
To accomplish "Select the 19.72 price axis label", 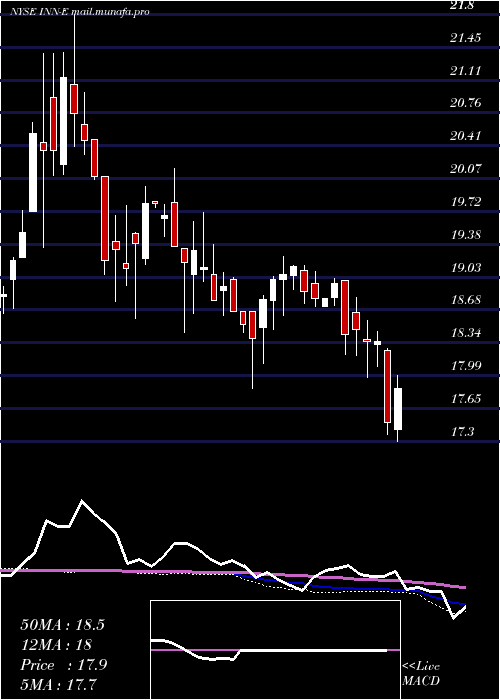I will pos(466,202).
